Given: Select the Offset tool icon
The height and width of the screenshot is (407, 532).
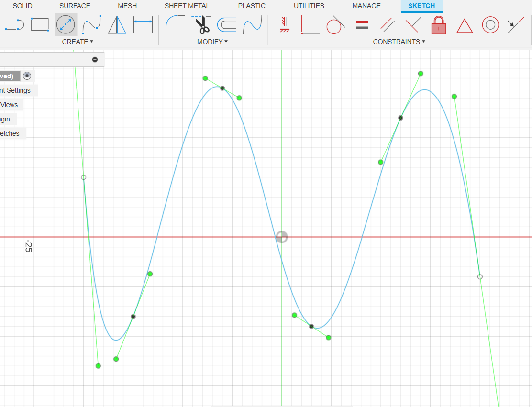Looking at the screenshot, I should coord(227,25).
